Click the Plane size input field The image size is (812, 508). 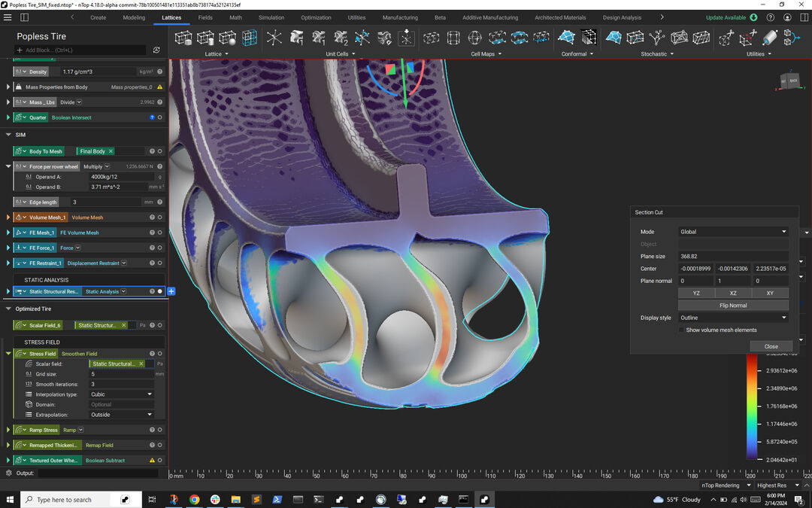733,257
